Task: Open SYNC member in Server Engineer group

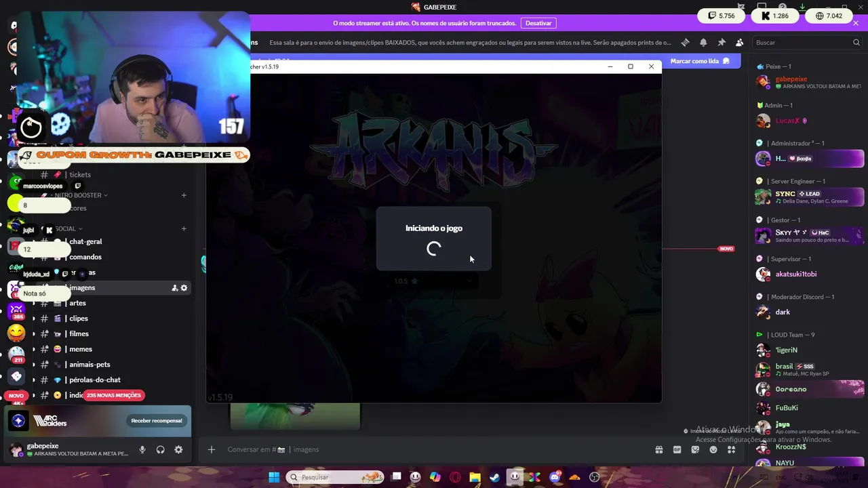Action: tap(809, 197)
